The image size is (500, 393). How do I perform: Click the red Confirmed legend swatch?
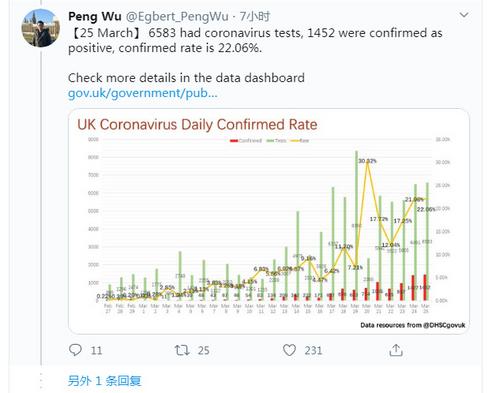pyautogui.click(x=234, y=141)
